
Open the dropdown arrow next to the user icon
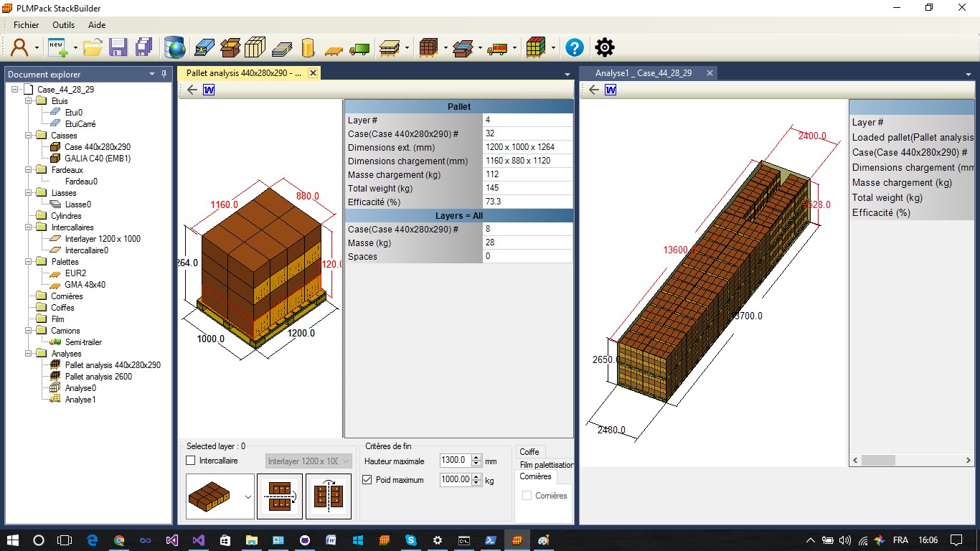tap(37, 49)
